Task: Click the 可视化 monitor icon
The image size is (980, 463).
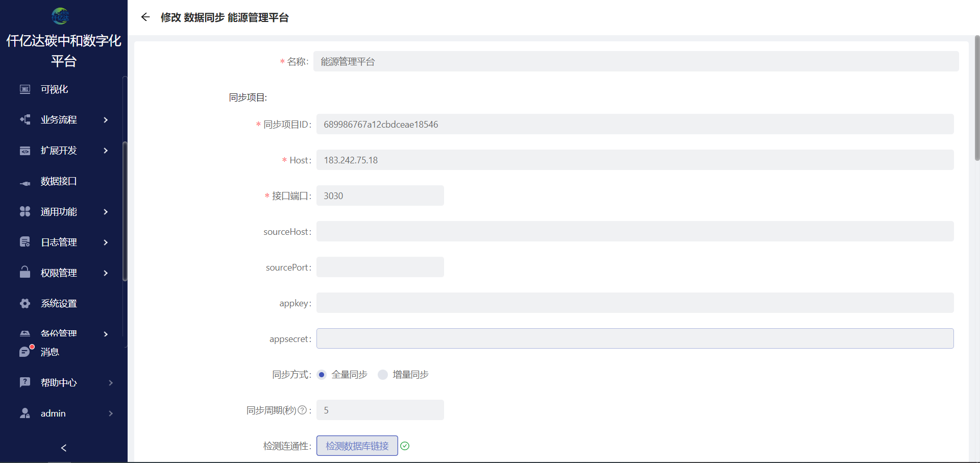Action: (25, 89)
